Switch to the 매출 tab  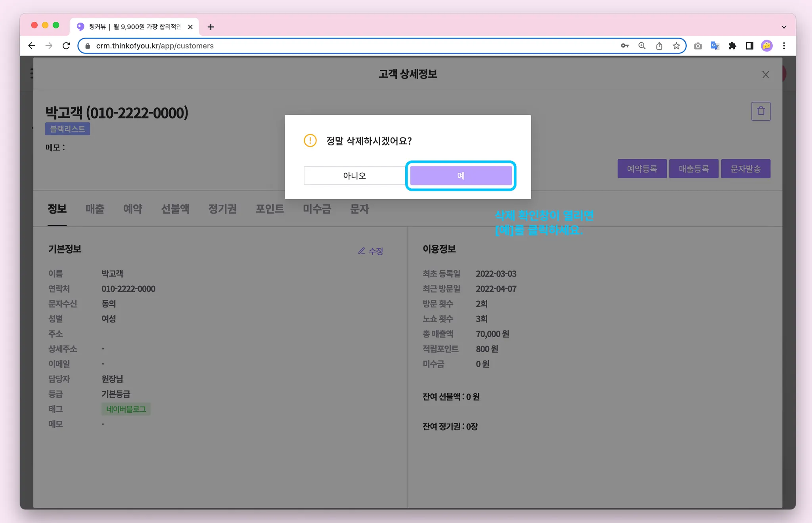95,209
